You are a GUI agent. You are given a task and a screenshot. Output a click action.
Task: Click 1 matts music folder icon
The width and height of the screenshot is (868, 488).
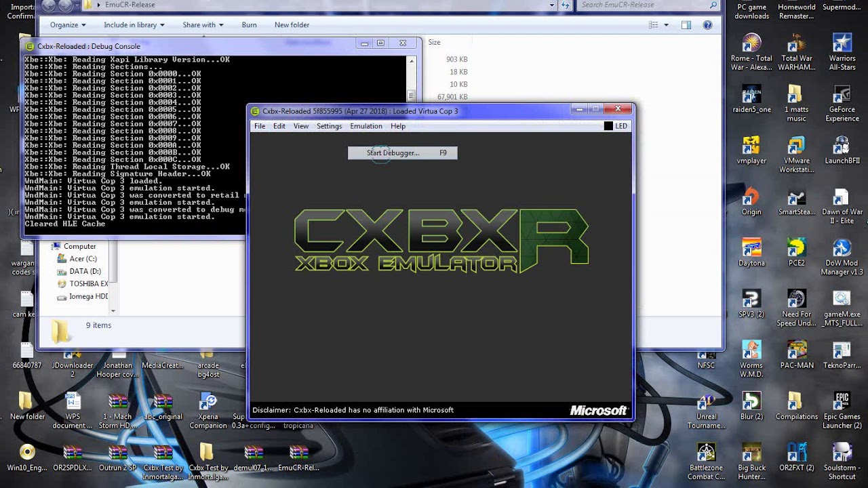click(796, 103)
